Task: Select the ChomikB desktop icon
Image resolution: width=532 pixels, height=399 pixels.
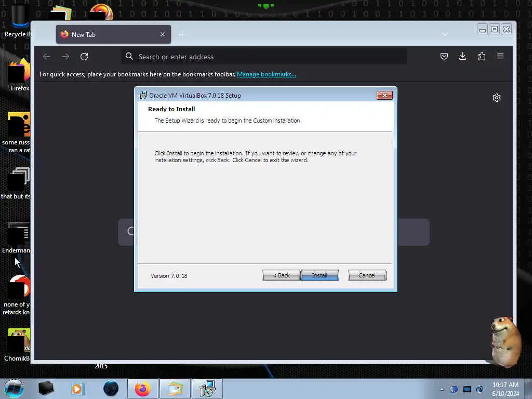Action: 17,345
